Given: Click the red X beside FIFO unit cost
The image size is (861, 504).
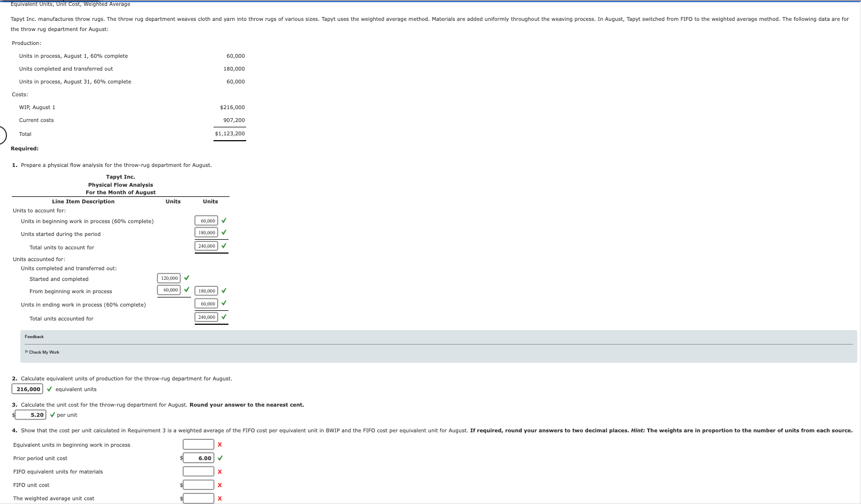Looking at the screenshot, I should click(x=220, y=485).
